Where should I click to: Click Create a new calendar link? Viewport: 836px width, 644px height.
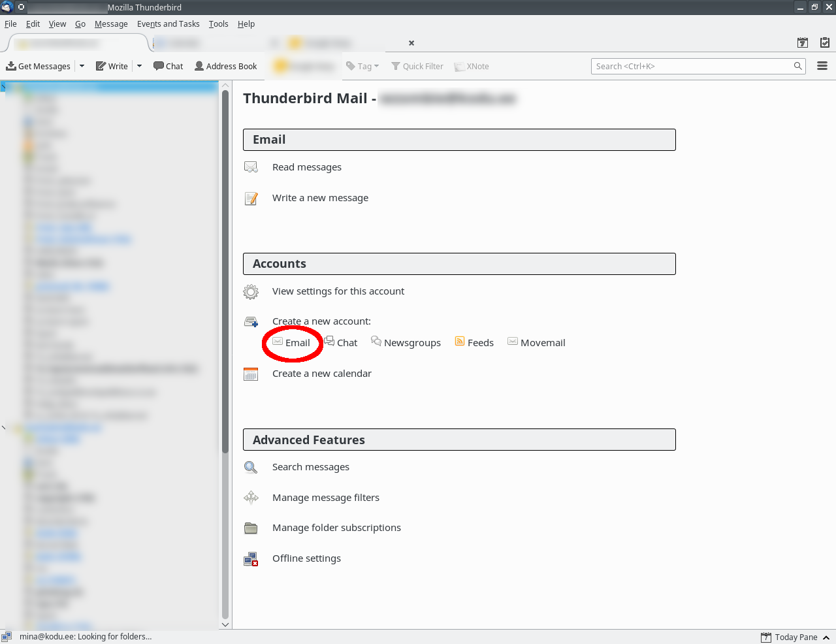tap(322, 374)
